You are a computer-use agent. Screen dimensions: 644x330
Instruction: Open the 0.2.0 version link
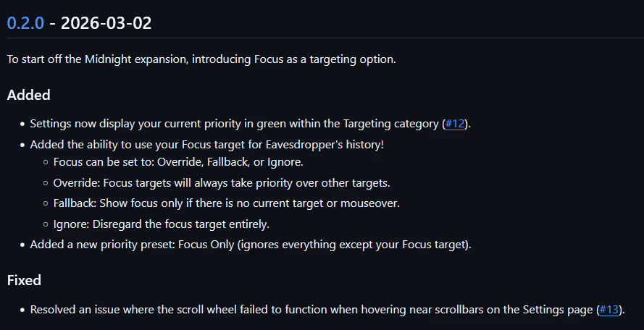tap(25, 22)
